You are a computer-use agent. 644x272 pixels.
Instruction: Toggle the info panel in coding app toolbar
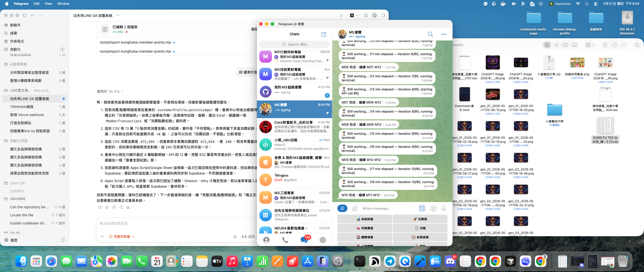[x=375, y=15]
